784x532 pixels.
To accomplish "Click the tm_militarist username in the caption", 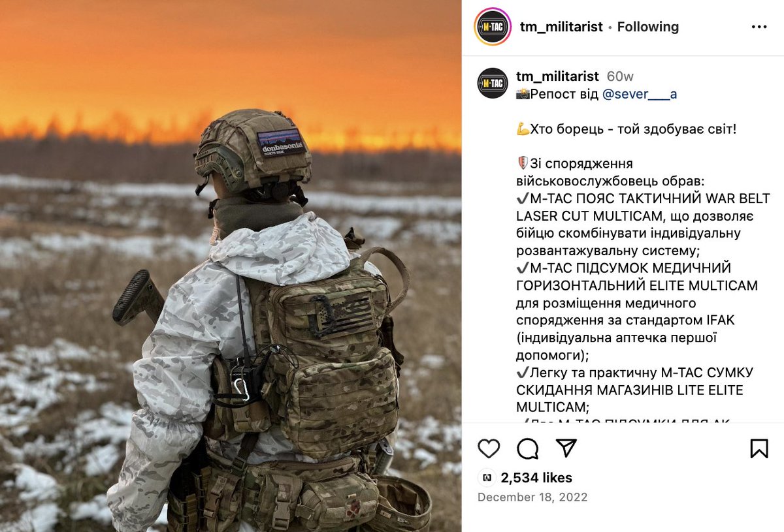I will tap(557, 76).
